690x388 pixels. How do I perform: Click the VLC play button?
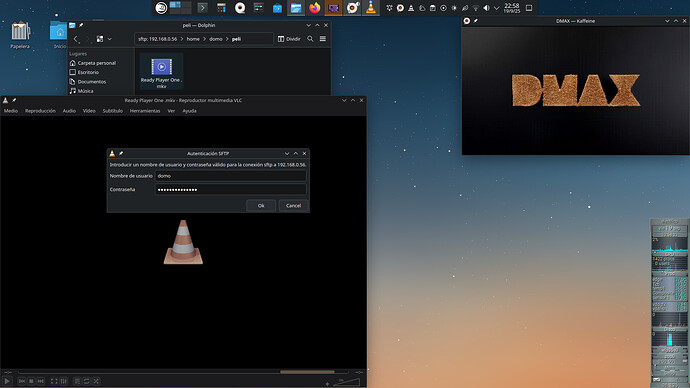pos(7,381)
